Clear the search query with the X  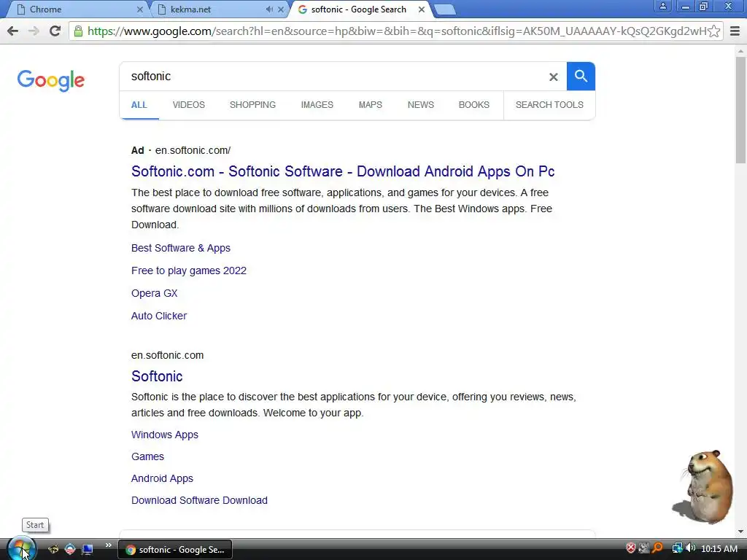pyautogui.click(x=553, y=77)
